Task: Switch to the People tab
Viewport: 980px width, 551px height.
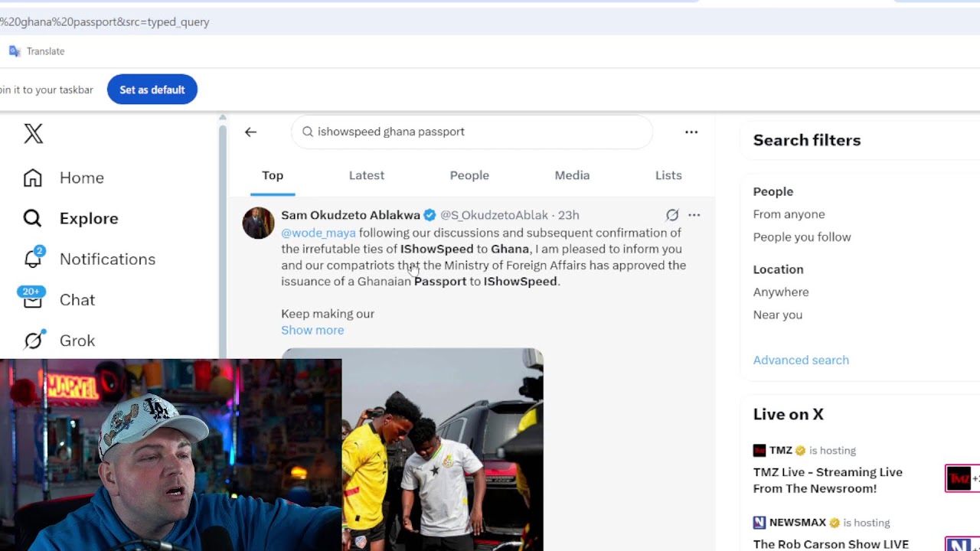Action: pos(469,175)
